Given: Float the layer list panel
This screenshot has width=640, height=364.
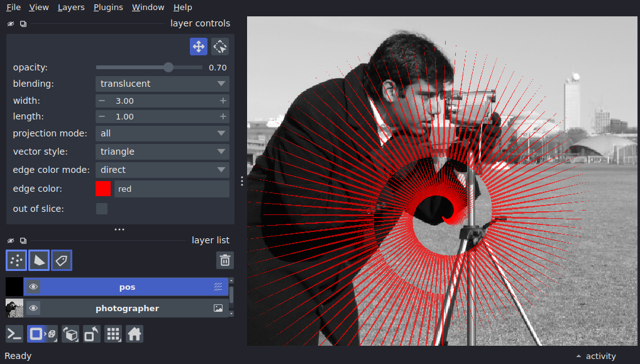Looking at the screenshot, I should point(23,240).
